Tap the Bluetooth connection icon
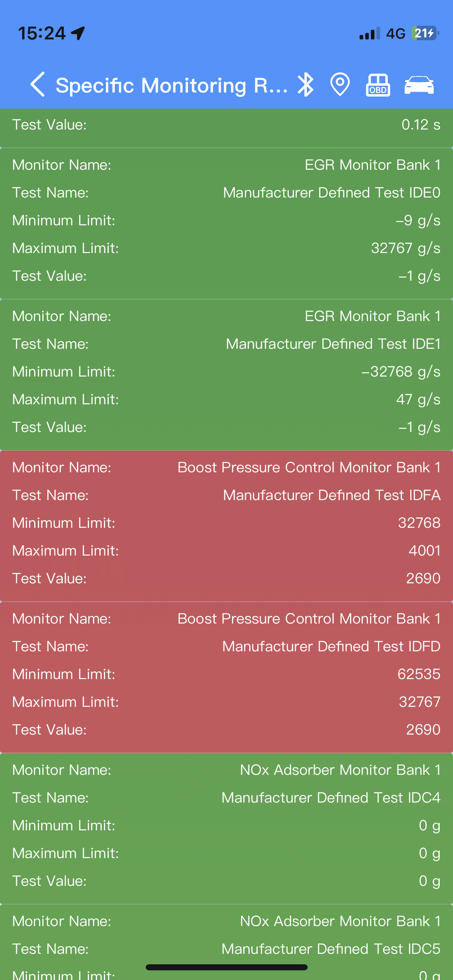This screenshot has width=453, height=980. tap(306, 84)
